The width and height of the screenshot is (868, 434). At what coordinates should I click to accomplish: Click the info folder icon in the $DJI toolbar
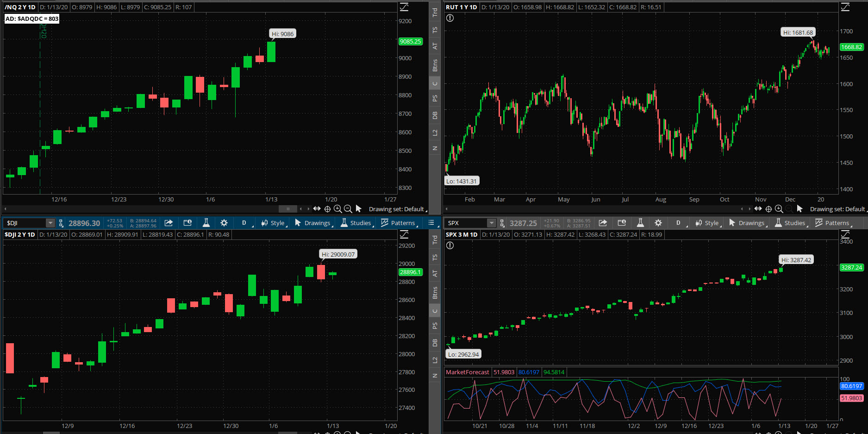[187, 223]
